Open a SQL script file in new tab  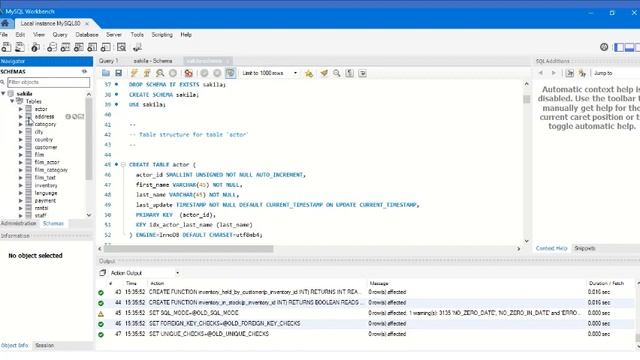pyautogui.click(x=20, y=47)
